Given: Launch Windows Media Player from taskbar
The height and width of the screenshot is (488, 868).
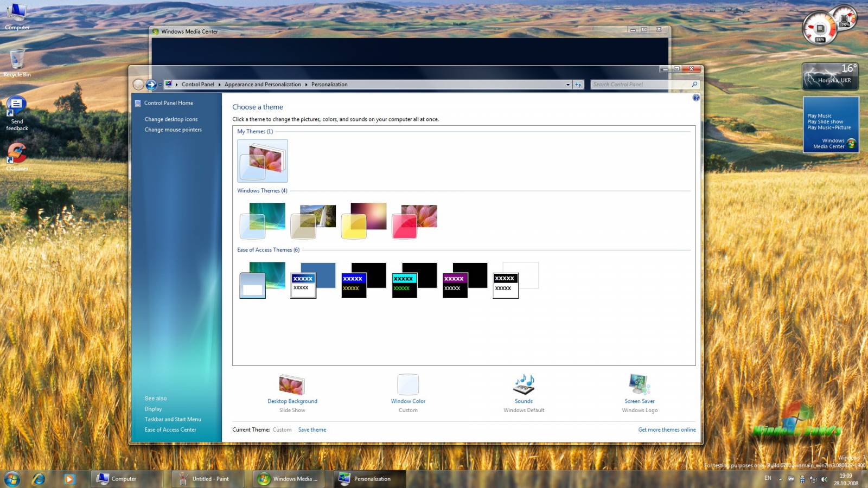Looking at the screenshot, I should click(69, 479).
